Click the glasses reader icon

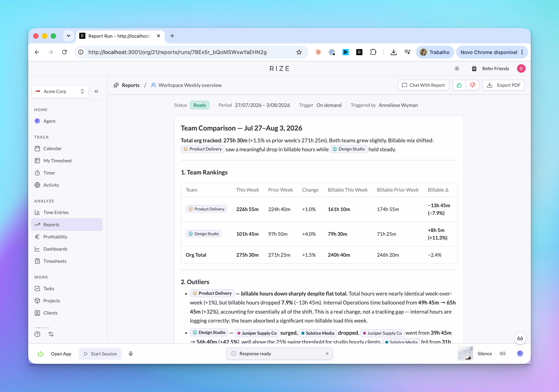[x=520, y=339]
